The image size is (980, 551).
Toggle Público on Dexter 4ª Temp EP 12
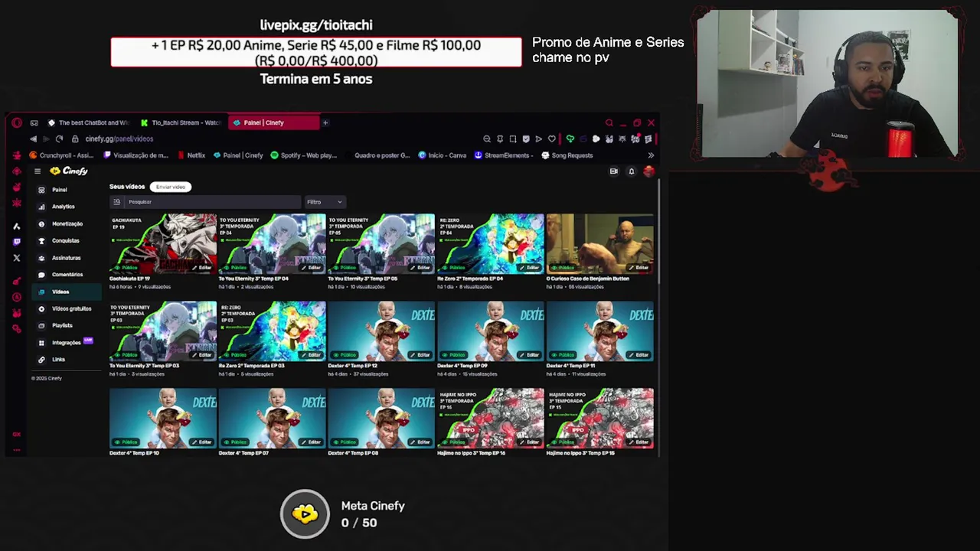click(x=345, y=355)
